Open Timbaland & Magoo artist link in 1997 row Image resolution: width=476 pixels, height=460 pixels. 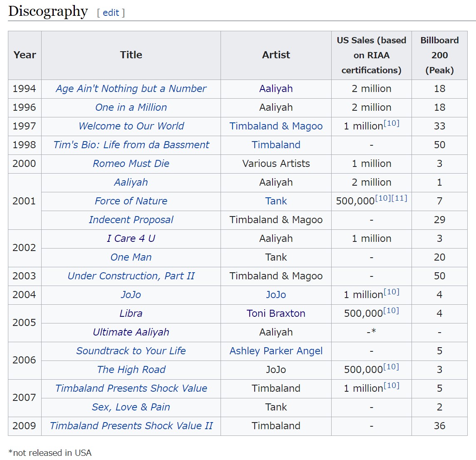point(276,126)
